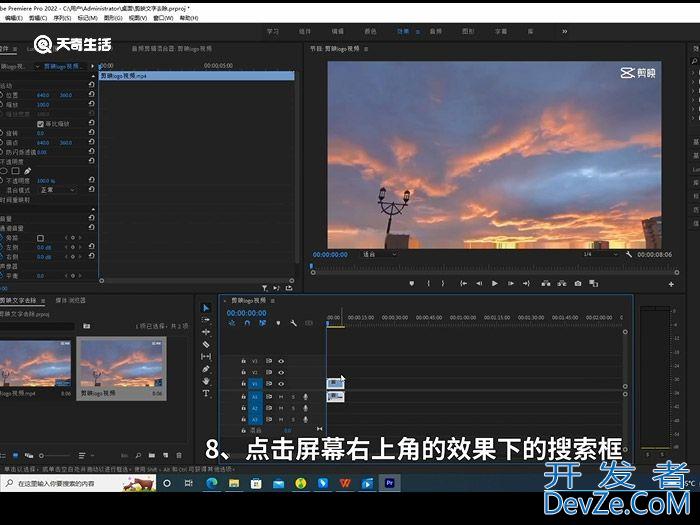Solo audio track A1
The width and height of the screenshot is (700, 525).
(x=293, y=396)
